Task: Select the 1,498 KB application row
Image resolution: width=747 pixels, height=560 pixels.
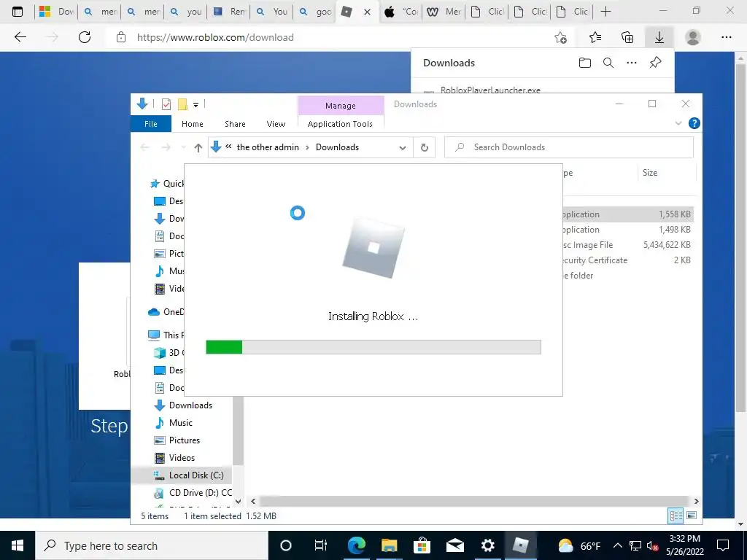Action: point(628,230)
